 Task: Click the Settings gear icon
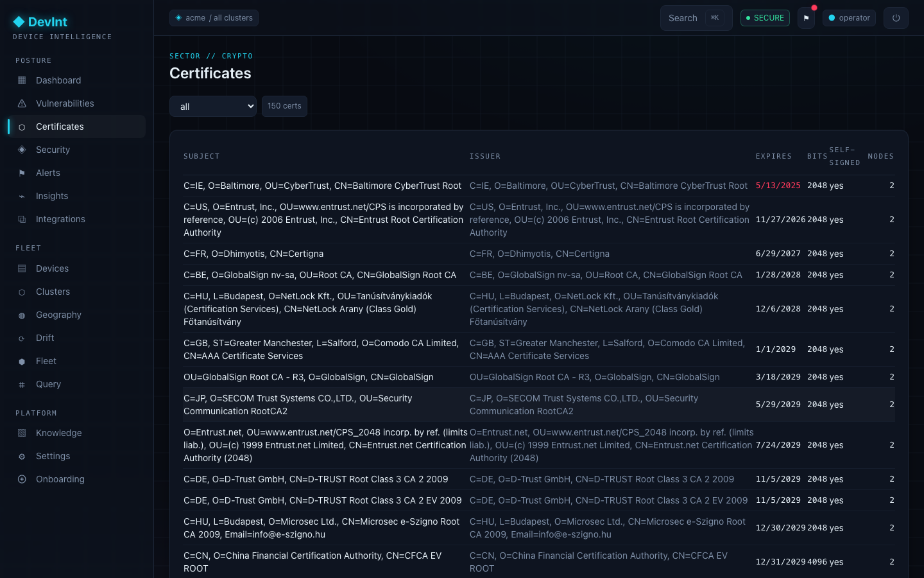22,456
